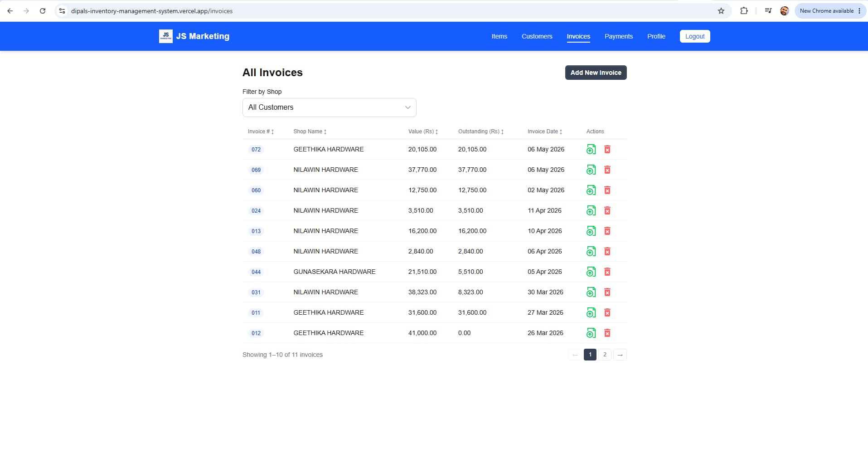The image size is (868, 453).
Task: Delete invoice 069 via trash icon
Action: [607, 170]
